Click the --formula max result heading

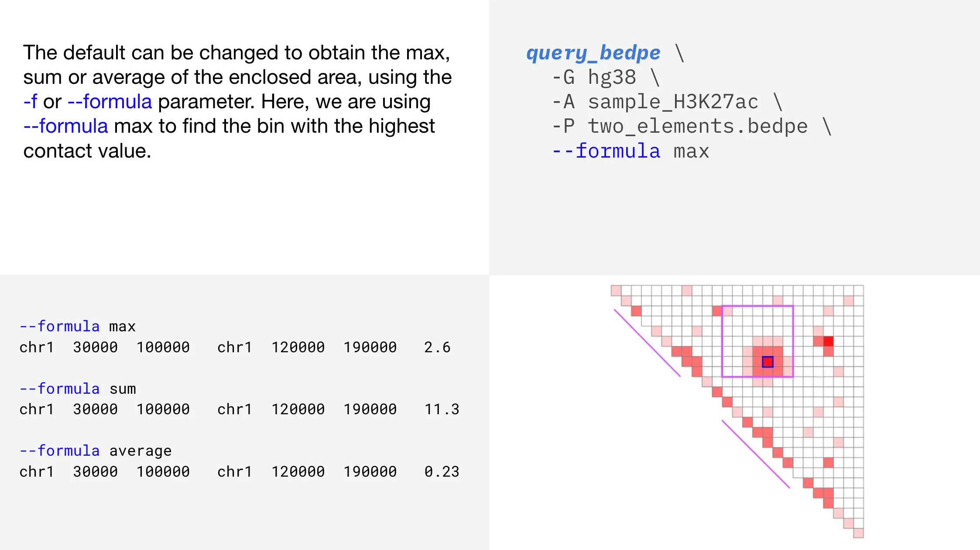(77, 327)
